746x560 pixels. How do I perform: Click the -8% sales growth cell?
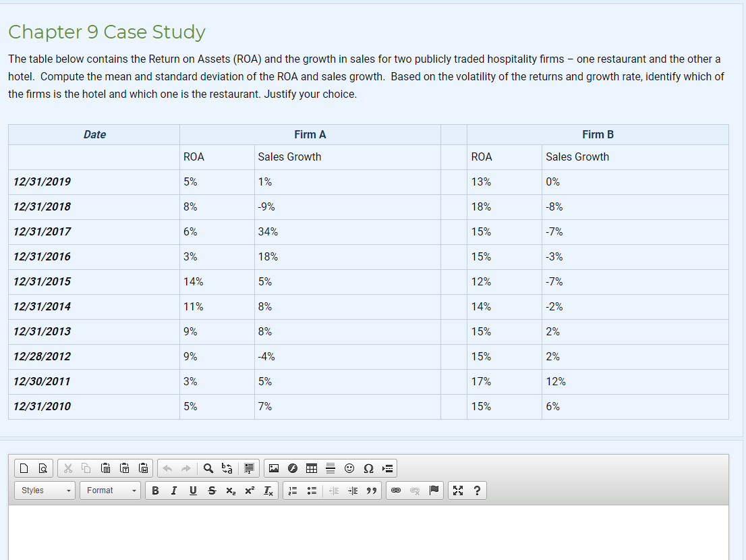(x=635, y=207)
